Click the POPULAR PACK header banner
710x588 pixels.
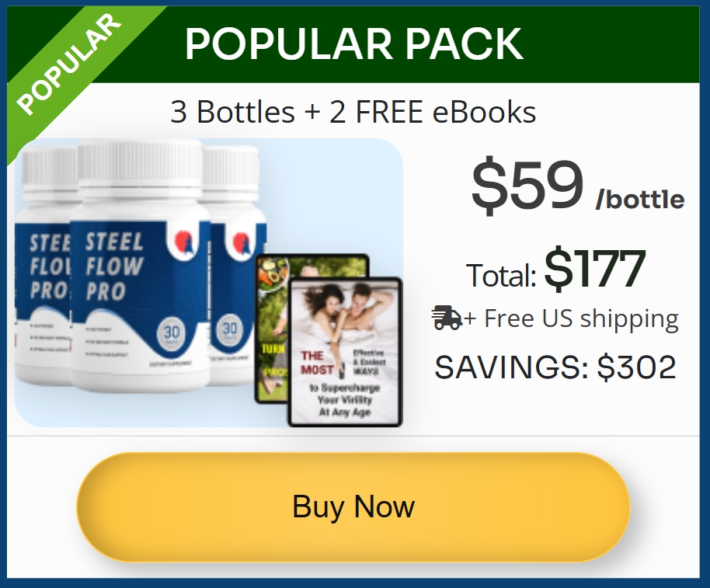coord(353,44)
